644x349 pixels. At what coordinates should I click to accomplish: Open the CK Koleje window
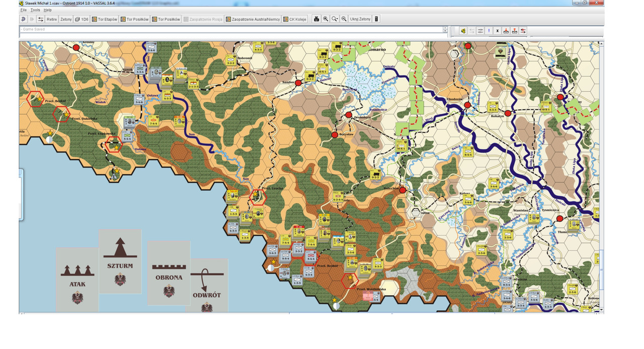[x=295, y=19]
